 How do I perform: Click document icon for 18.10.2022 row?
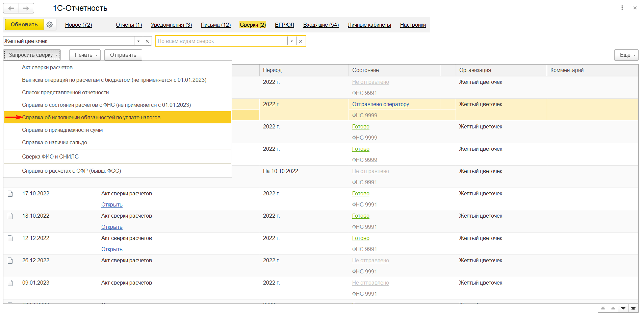(10, 216)
